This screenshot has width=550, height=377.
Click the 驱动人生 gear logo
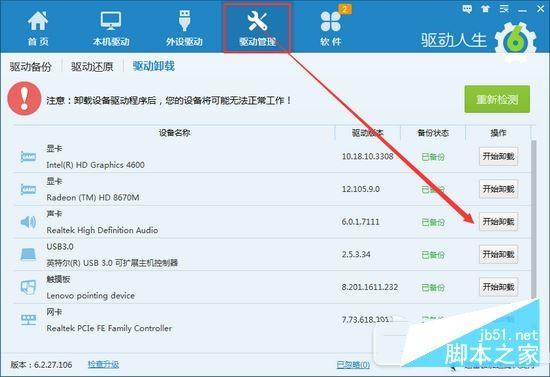515,41
